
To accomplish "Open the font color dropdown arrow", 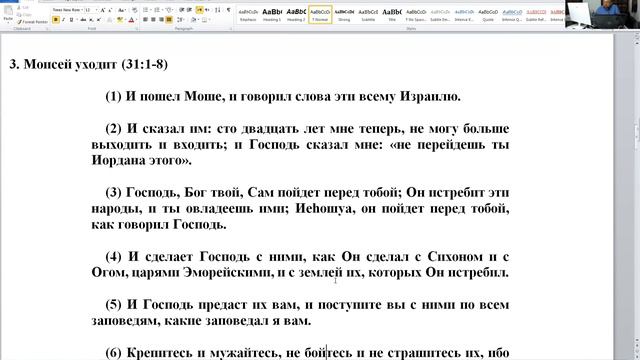I will click(137, 19).
